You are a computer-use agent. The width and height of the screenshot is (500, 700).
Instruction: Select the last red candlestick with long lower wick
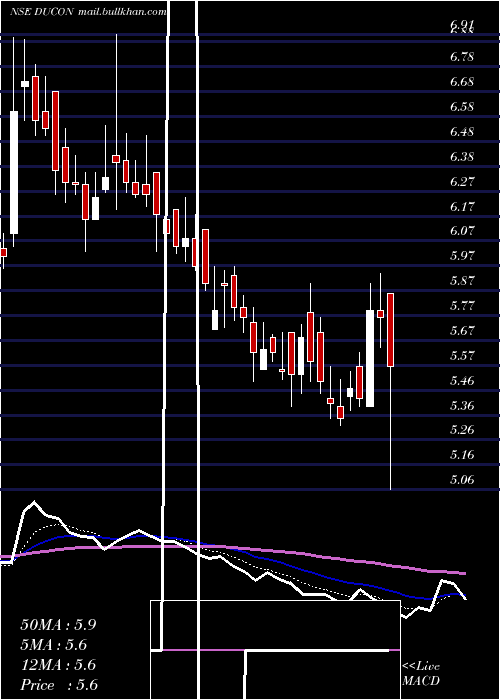[391, 330]
